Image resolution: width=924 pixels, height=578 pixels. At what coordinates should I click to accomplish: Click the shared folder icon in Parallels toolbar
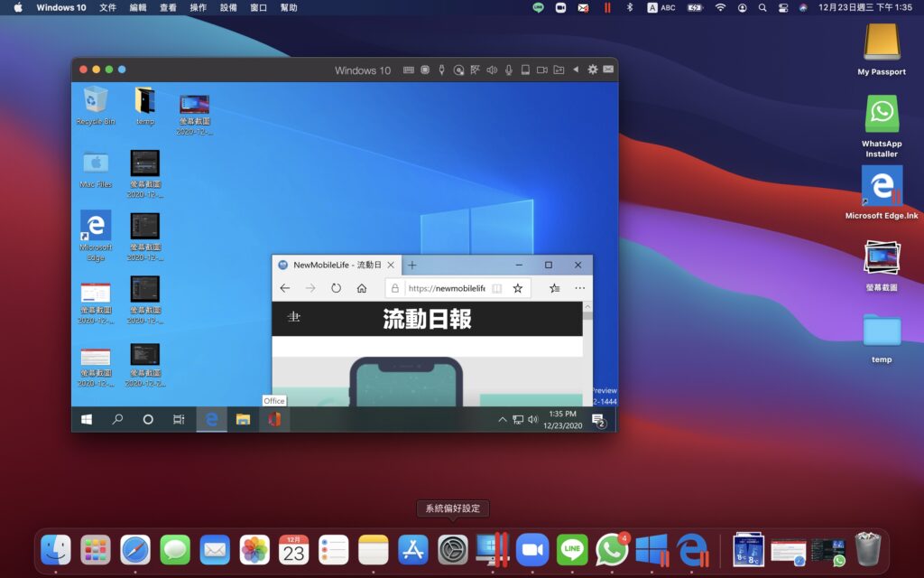point(559,70)
